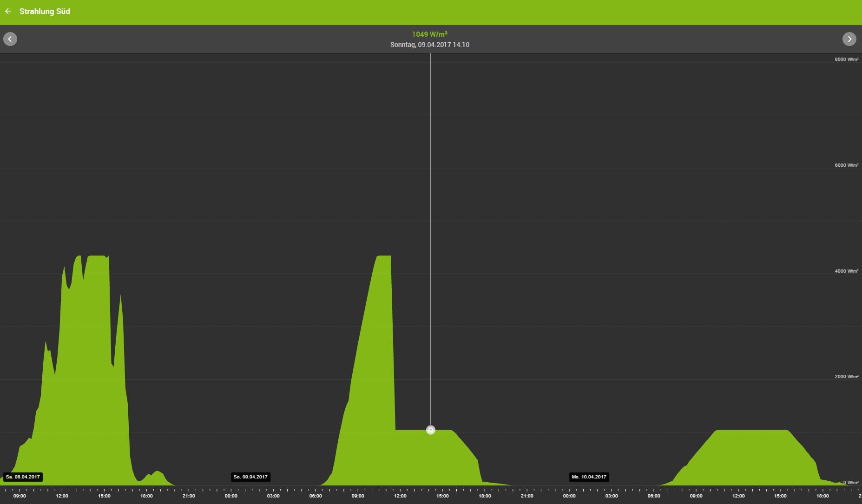Click the 2000 W/m² axis label
Screen dimensions: 862x504
point(846,376)
